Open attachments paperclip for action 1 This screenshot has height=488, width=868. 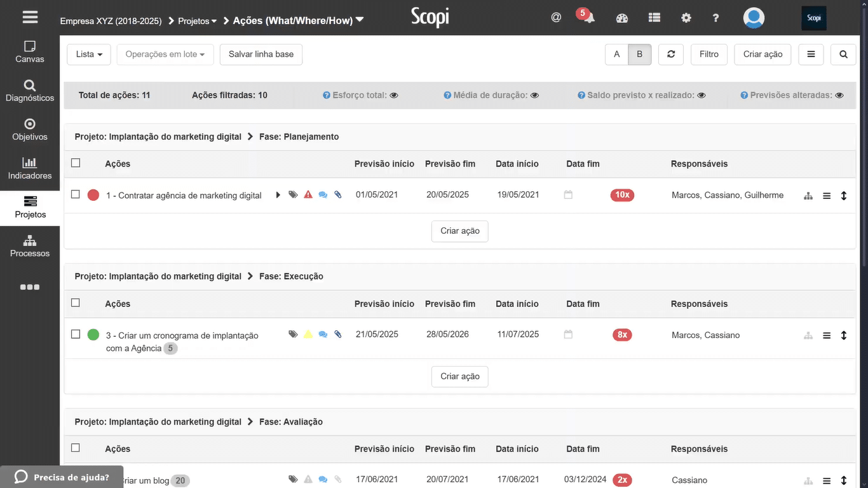point(338,195)
